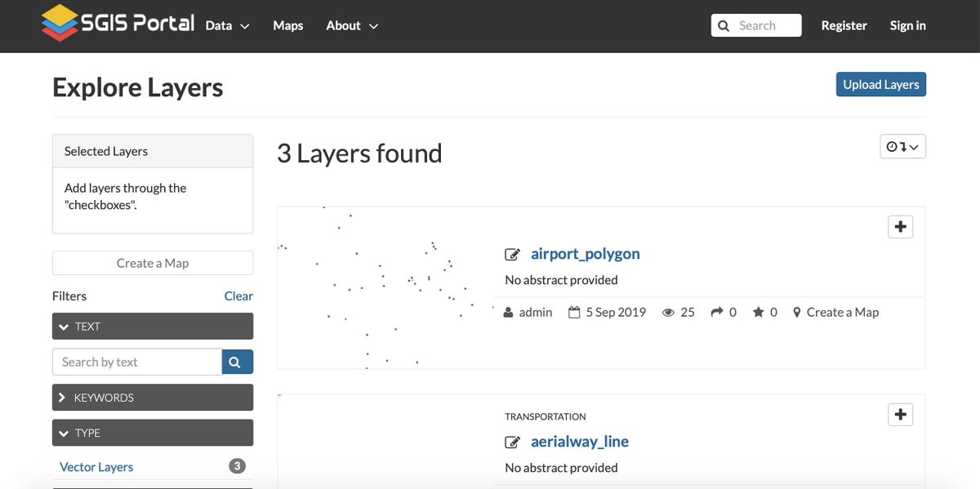Screen dimensions: 980x489
Task: Click the No abstract provided text under airport_polygon
Action: click(561, 280)
